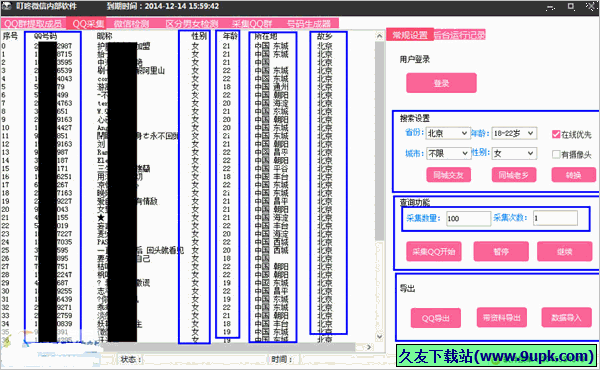Viewport: 600px width, 370px height.
Task: Open the 后台运行记录 tab
Action: pyautogui.click(x=460, y=35)
